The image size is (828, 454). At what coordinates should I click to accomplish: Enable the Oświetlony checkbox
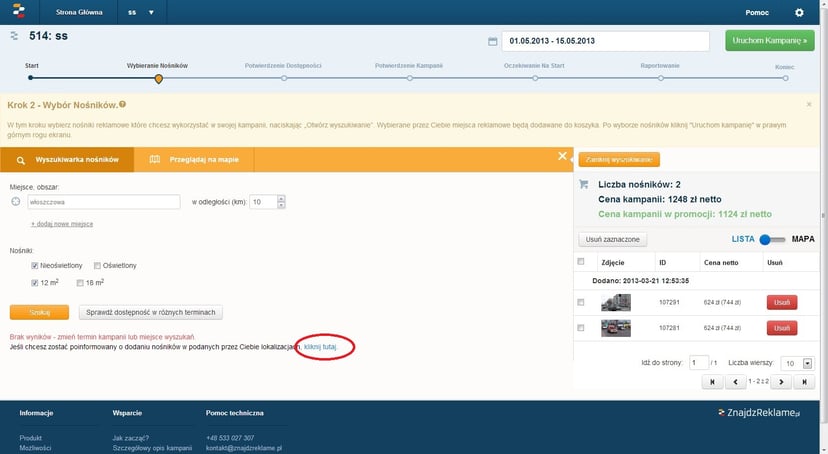pyautogui.click(x=97, y=266)
